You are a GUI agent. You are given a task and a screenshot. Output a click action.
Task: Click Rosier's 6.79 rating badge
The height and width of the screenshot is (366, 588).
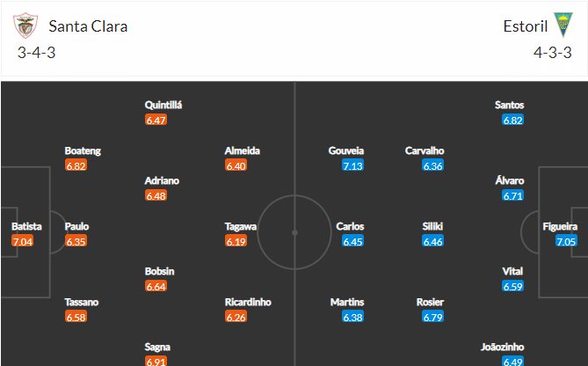(433, 317)
